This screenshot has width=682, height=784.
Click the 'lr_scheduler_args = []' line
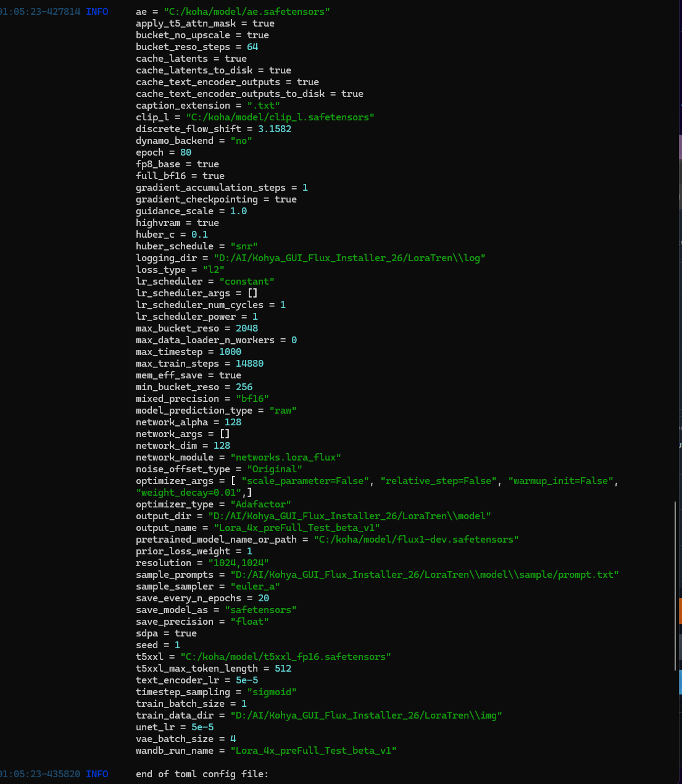197,293
